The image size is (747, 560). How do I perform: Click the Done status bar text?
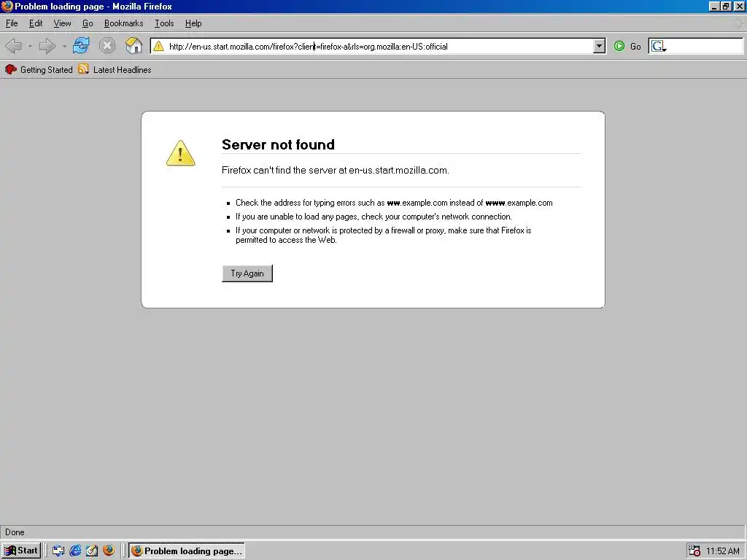pyautogui.click(x=15, y=532)
